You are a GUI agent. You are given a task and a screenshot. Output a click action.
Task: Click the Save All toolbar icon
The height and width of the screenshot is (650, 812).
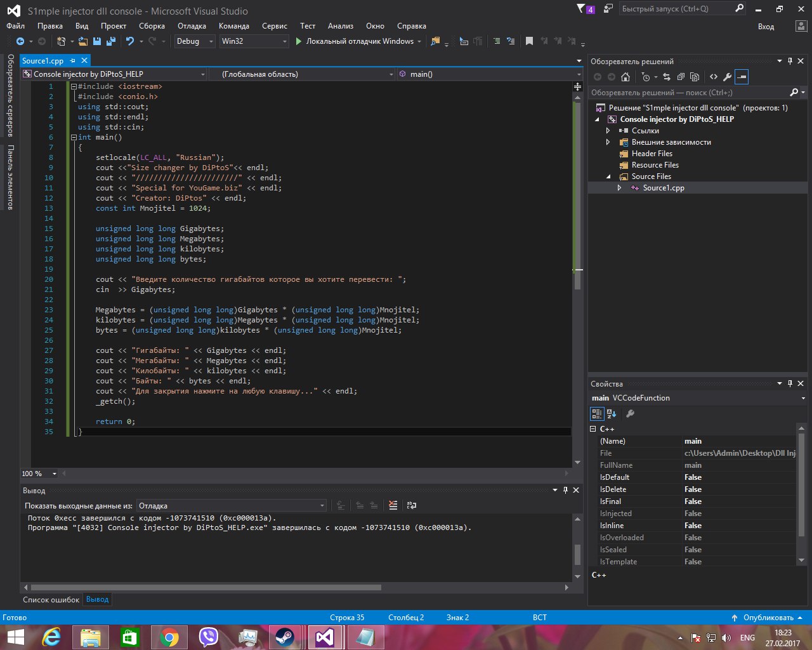pos(111,41)
